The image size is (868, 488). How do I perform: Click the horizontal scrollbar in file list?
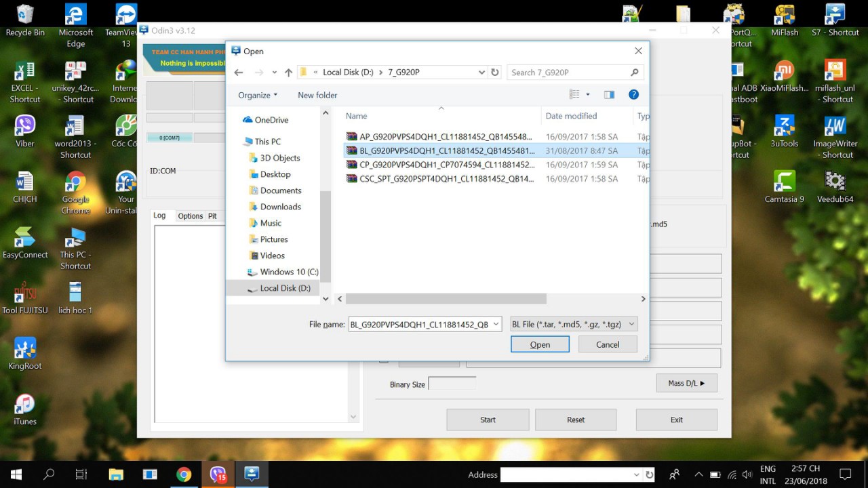pos(446,299)
